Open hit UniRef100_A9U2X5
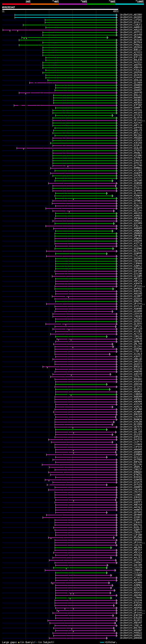 (x=131, y=30)
